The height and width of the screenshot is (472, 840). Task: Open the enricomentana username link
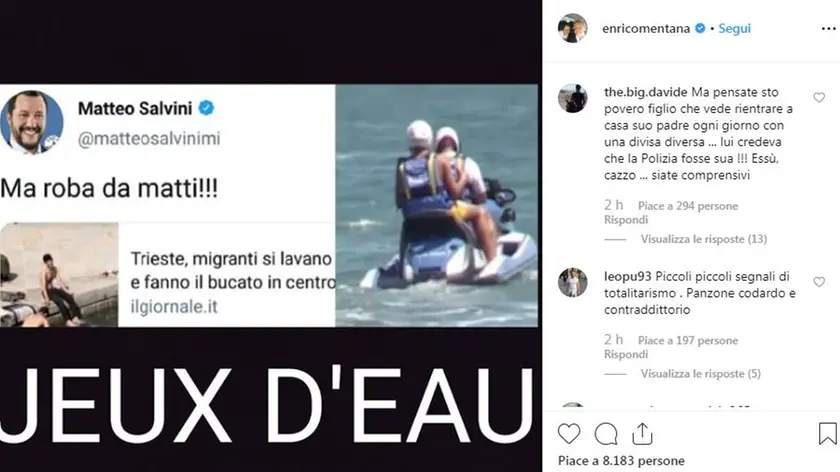click(646, 28)
